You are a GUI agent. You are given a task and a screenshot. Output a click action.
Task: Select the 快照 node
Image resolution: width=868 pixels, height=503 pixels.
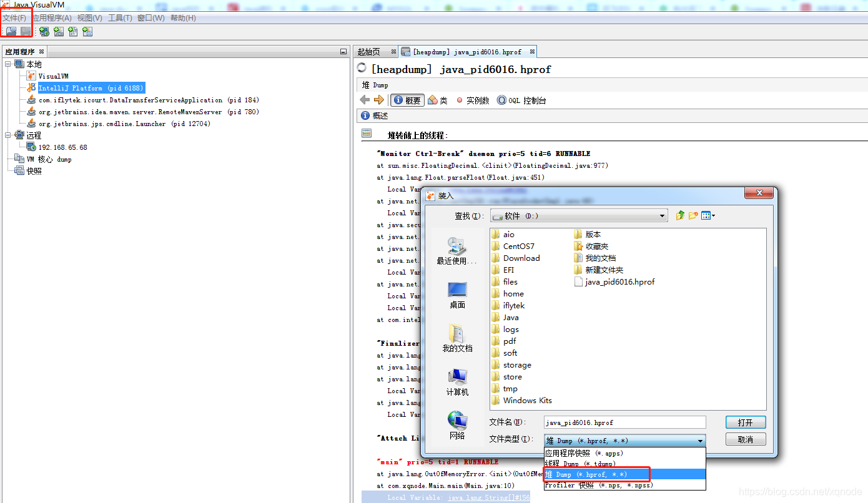pos(34,171)
